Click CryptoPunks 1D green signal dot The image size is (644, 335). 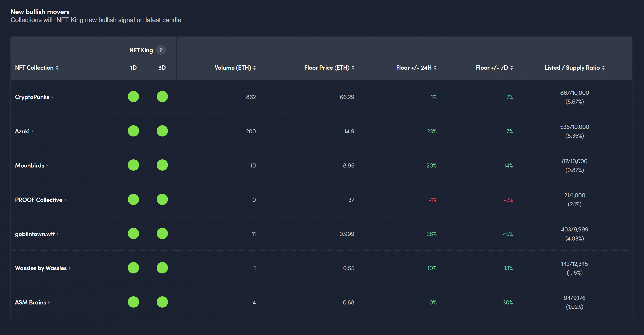[133, 97]
